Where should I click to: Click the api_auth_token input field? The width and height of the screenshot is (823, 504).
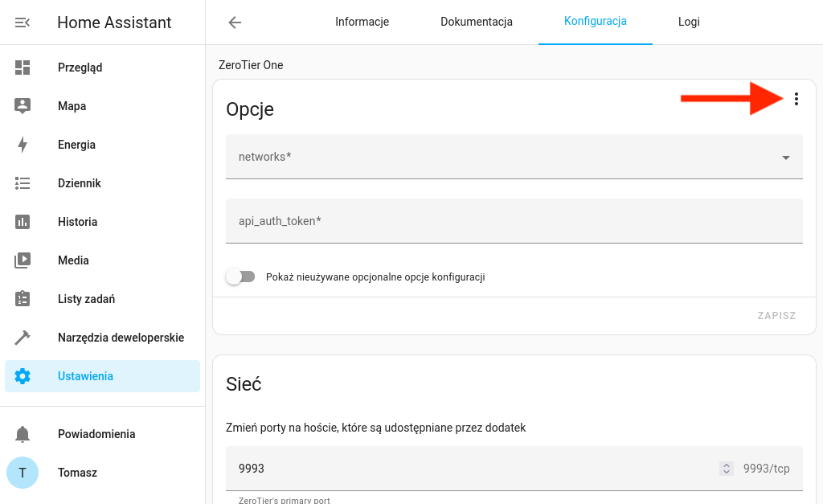pos(514,221)
